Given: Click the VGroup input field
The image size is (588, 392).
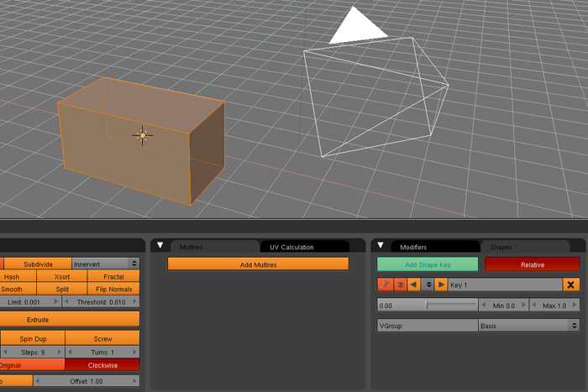Looking at the screenshot, I should pos(428,326).
